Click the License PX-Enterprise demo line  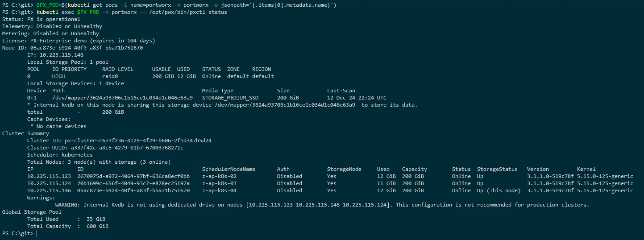pyautogui.click(x=79, y=41)
